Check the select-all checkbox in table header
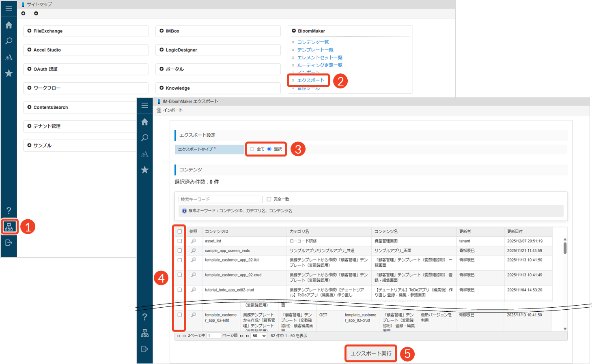Image resolution: width=592 pixels, height=364 pixels. [180, 231]
